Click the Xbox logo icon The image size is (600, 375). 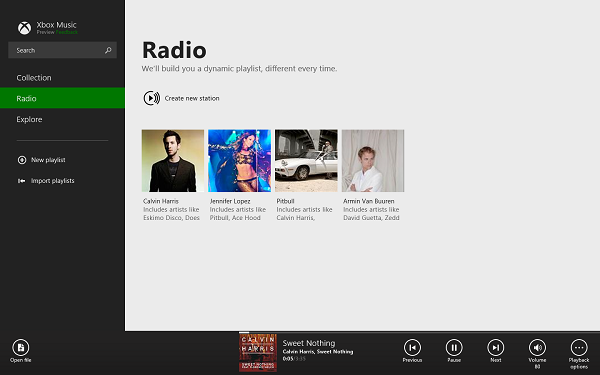coord(24,28)
